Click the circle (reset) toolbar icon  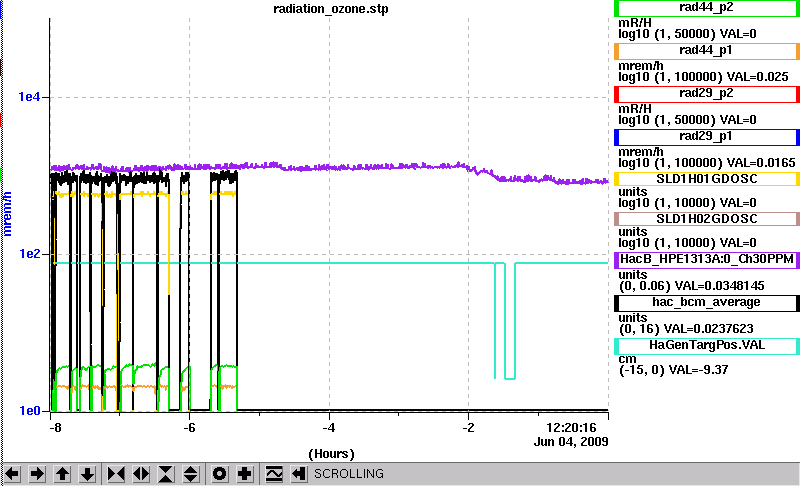click(219, 474)
